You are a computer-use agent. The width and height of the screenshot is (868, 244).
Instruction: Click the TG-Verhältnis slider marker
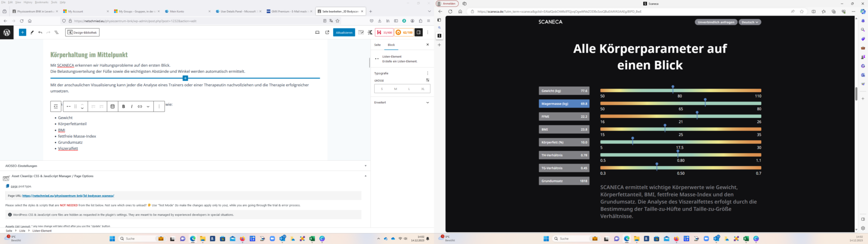pos(657,166)
